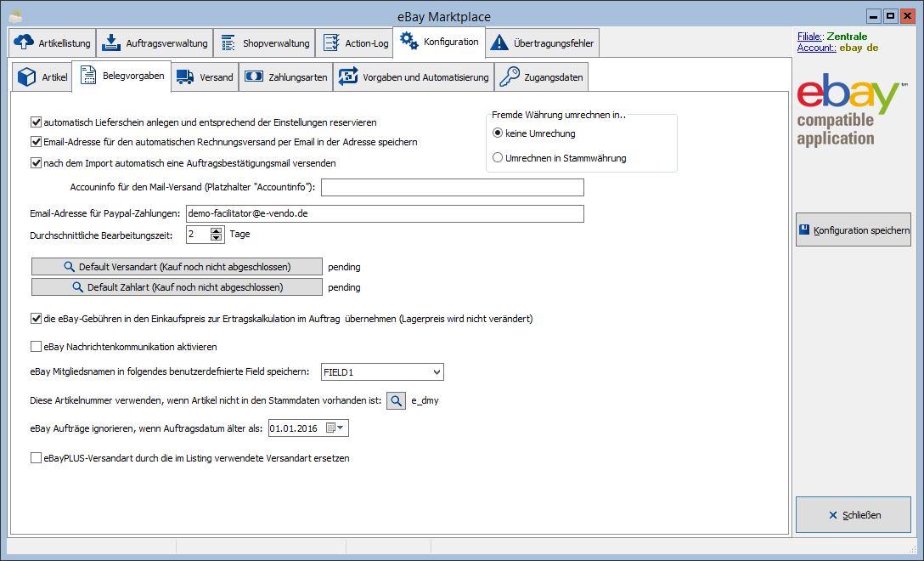Click the Belegvorgaben document icon
The width and height of the screenshot is (924, 561).
pyautogui.click(x=87, y=75)
